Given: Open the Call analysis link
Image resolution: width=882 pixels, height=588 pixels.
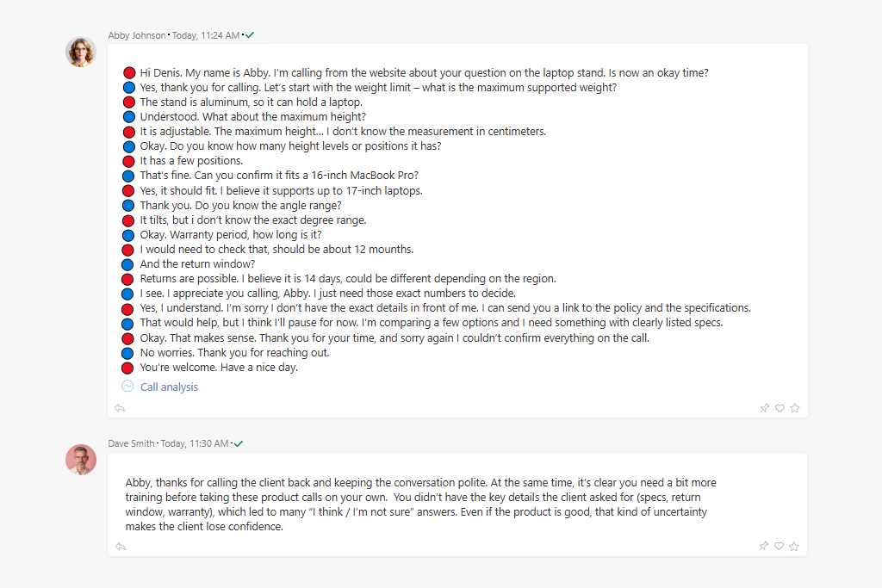Looking at the screenshot, I should click(x=169, y=387).
